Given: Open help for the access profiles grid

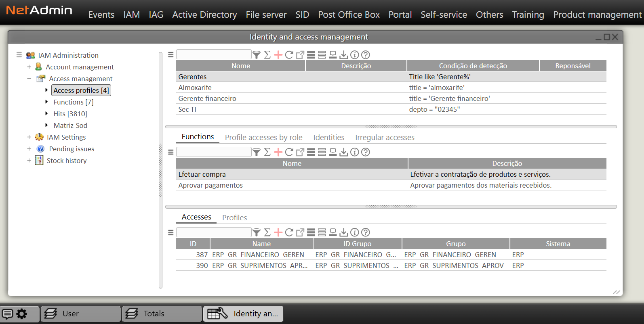Looking at the screenshot, I should pyautogui.click(x=366, y=54).
